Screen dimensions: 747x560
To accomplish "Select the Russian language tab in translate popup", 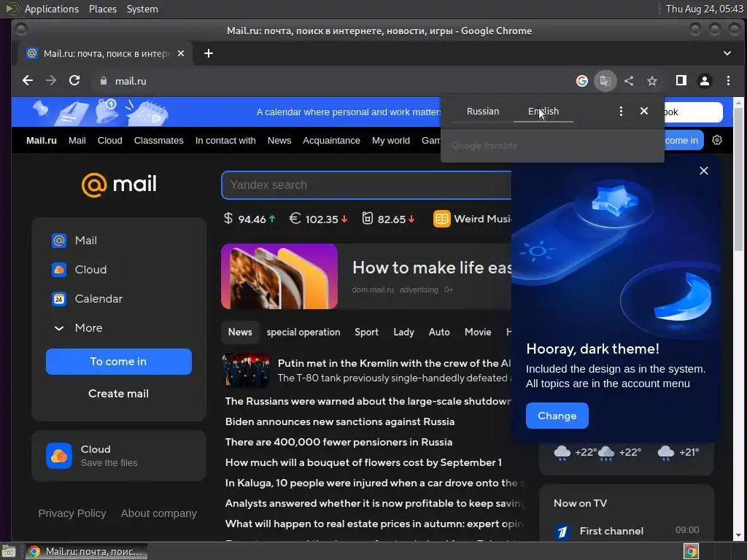I will (483, 112).
